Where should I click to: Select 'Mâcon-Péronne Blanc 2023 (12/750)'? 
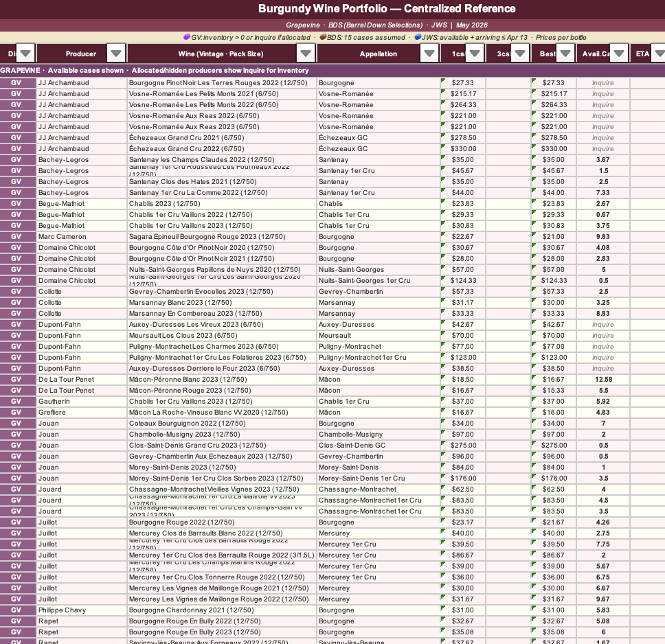tap(222, 380)
